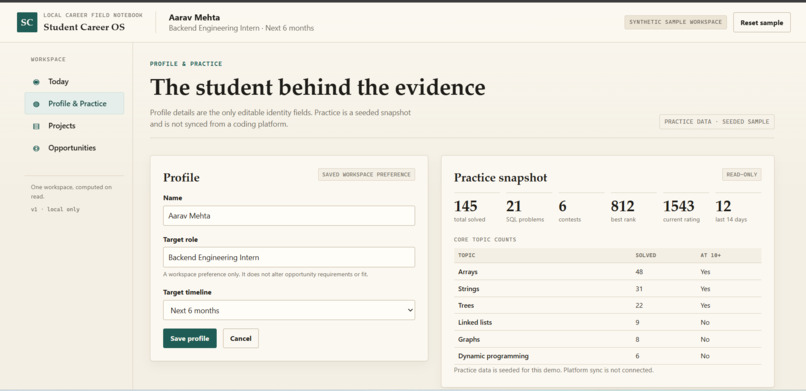Click the Arrays row Yes value
The height and width of the screenshot is (391, 806).
click(705, 272)
